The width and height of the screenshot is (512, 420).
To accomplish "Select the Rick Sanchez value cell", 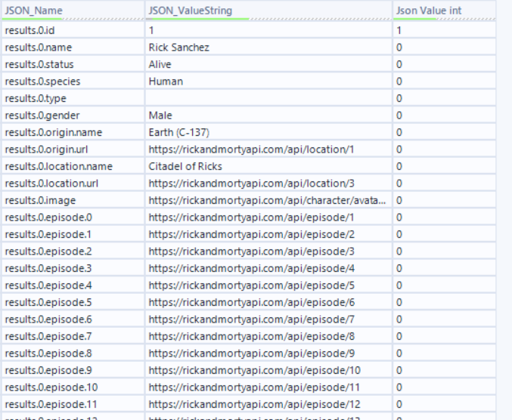I will pos(268,48).
